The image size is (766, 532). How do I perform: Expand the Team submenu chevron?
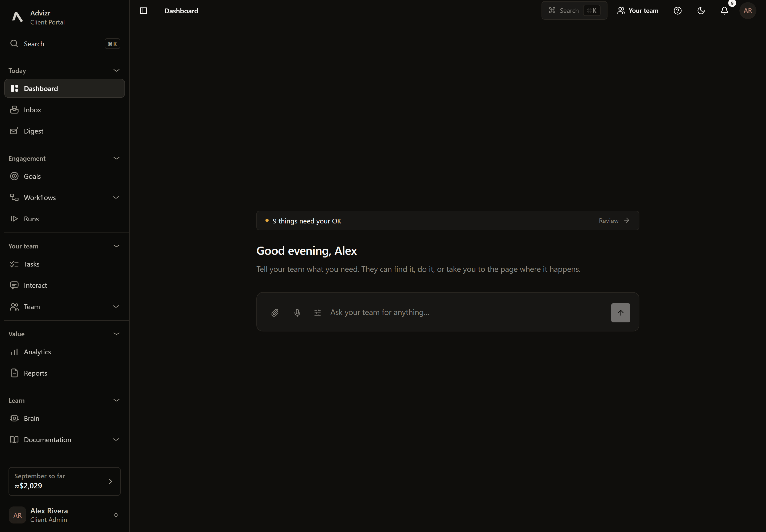(x=116, y=307)
